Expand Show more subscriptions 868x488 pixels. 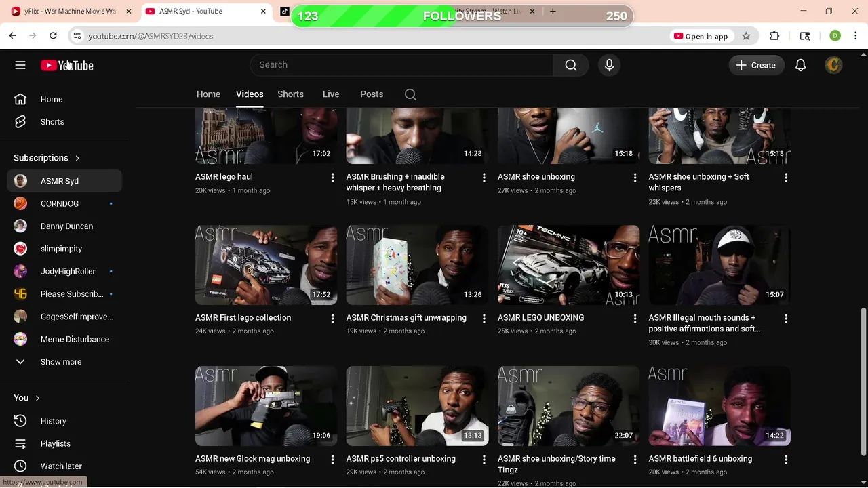pyautogui.click(x=61, y=362)
